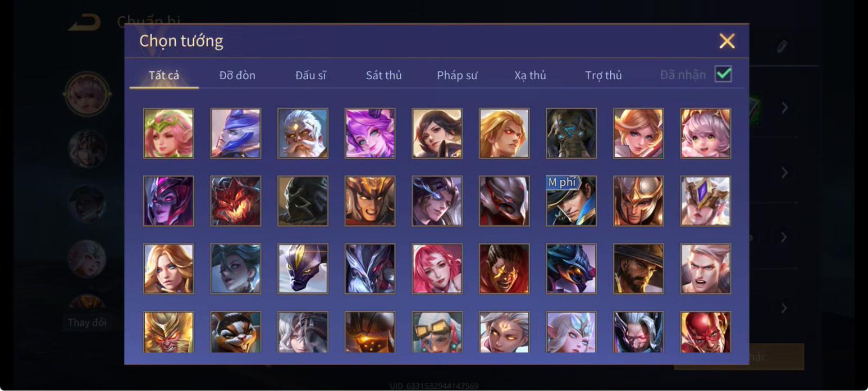The height and width of the screenshot is (391, 868).
Task: Open the 'Đỡ đòn' tab
Action: pos(237,75)
